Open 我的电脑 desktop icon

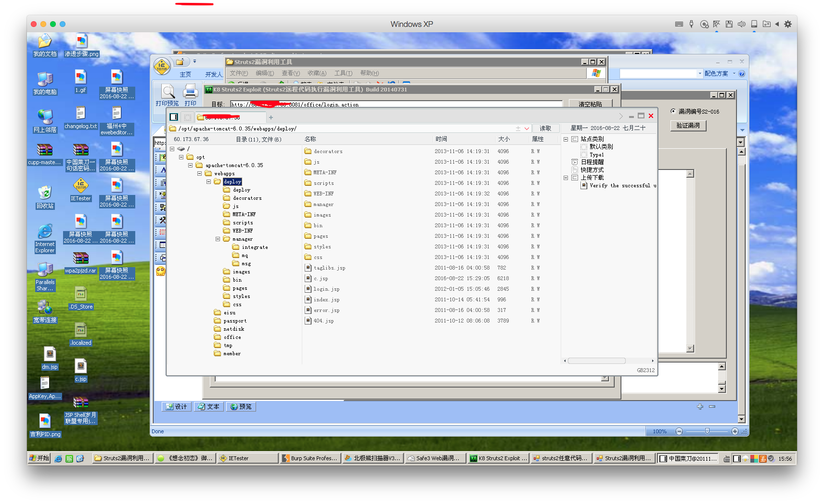click(x=45, y=83)
